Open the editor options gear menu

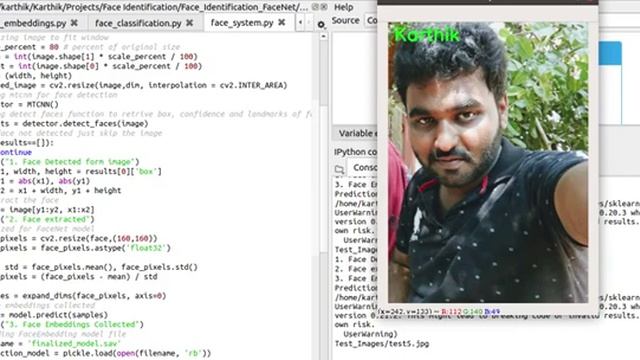coord(321,24)
